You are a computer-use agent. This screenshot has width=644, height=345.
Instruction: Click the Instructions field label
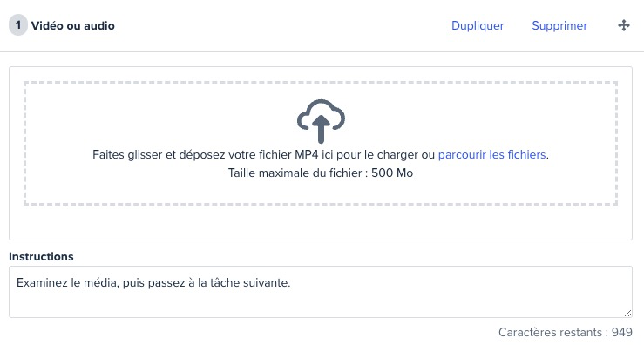pyautogui.click(x=41, y=256)
